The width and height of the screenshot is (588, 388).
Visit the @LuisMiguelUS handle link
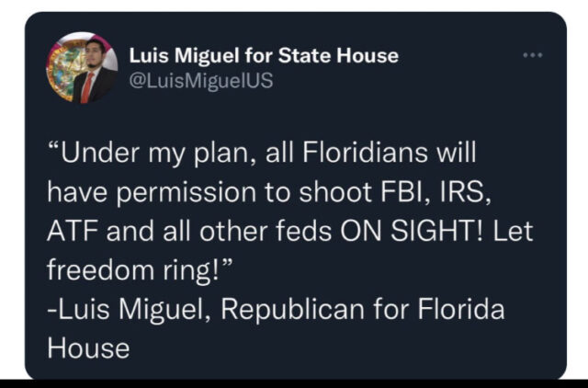tap(201, 81)
